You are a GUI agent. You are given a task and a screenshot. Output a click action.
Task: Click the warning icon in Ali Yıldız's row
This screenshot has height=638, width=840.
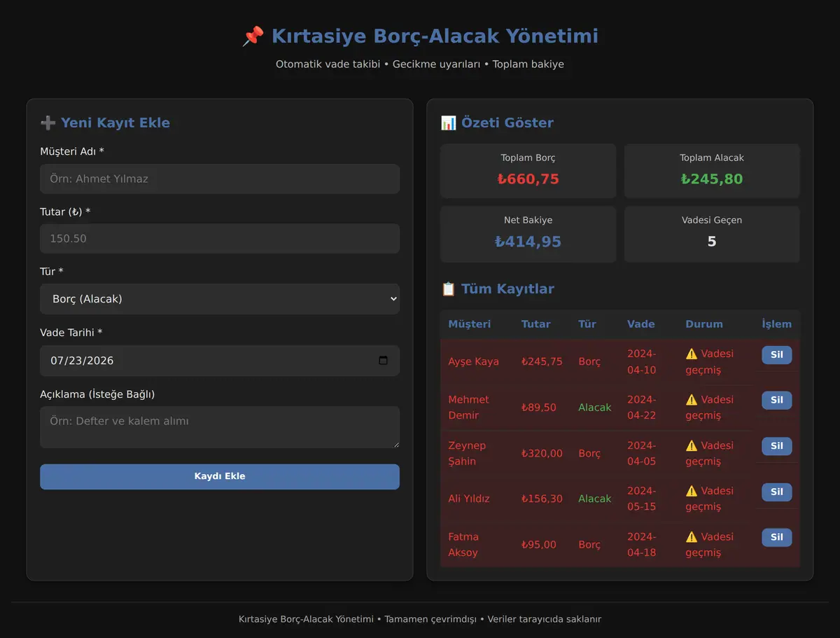coord(692,491)
